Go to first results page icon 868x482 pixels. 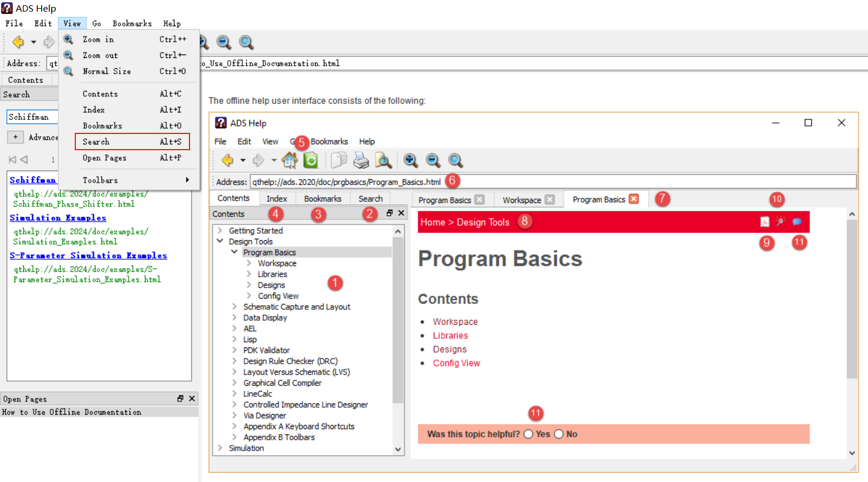click(12, 160)
